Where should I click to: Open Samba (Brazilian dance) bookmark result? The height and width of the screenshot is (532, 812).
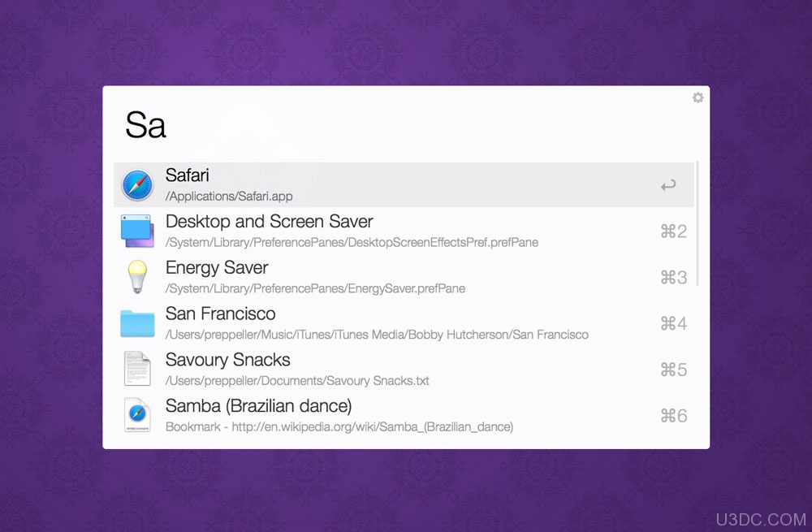point(404,415)
